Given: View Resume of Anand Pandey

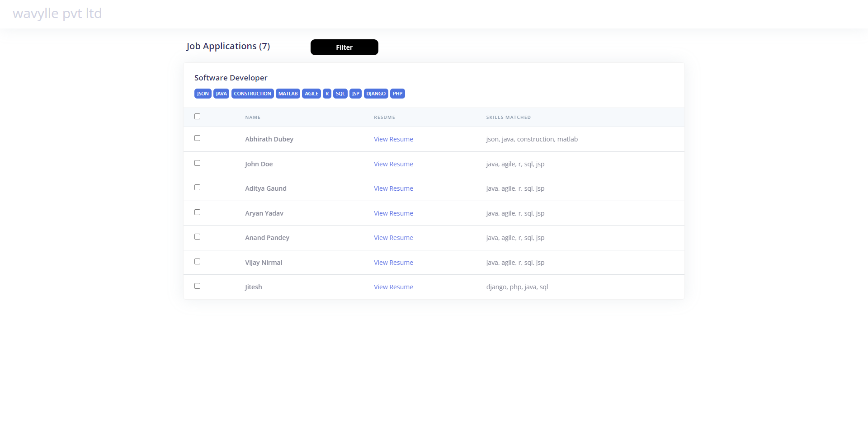Looking at the screenshot, I should 393,238.
